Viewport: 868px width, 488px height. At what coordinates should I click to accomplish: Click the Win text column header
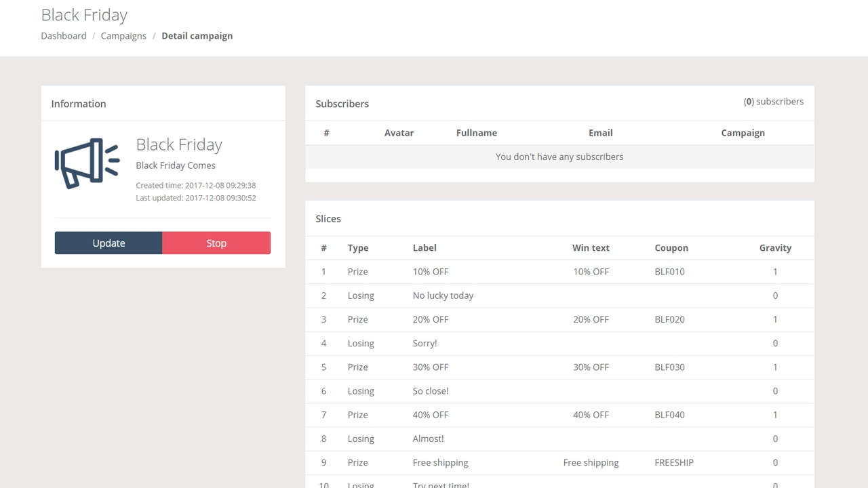(x=591, y=248)
